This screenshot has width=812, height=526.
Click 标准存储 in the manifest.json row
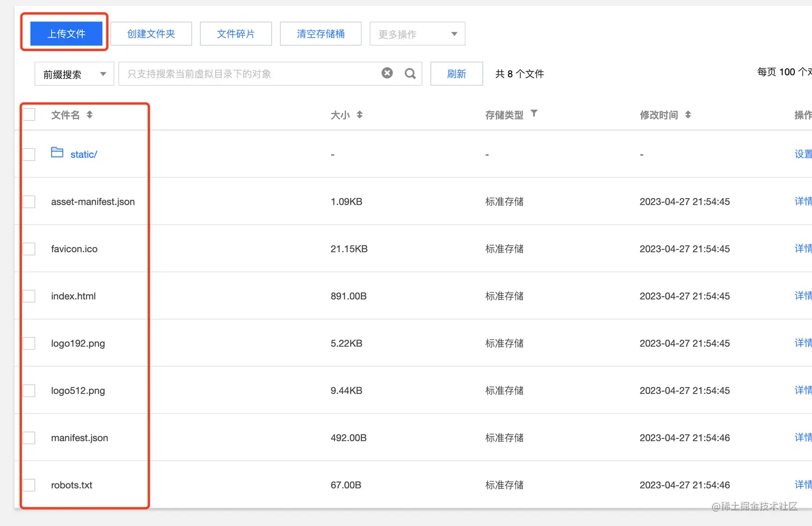coord(504,438)
